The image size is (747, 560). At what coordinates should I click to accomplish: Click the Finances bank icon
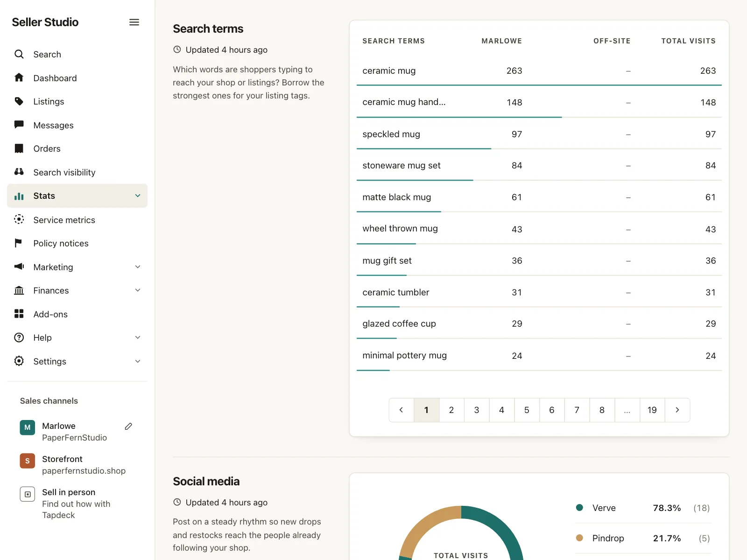pos(19,290)
